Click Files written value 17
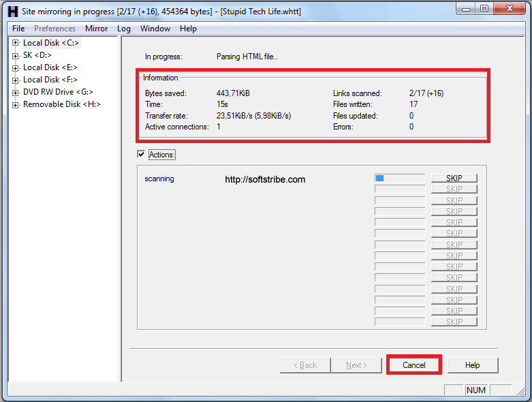Image resolution: width=532 pixels, height=402 pixels. 413,104
